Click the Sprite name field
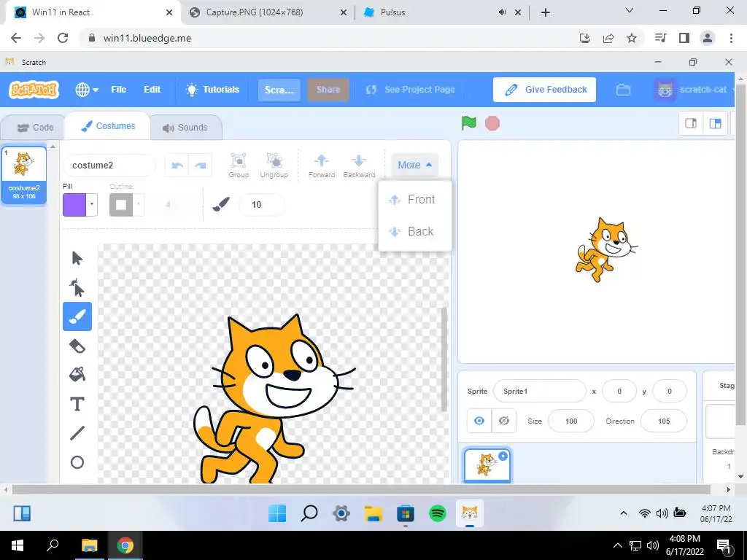 tap(540, 392)
